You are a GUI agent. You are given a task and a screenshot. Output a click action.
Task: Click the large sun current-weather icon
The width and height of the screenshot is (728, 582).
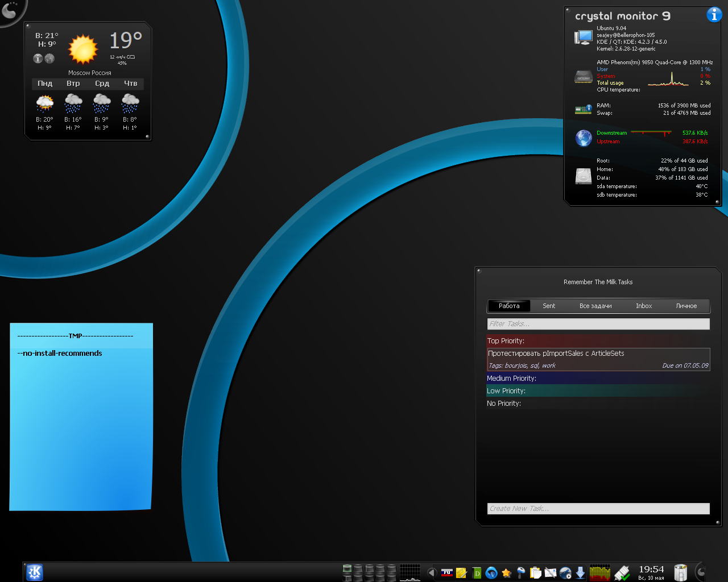pos(83,49)
